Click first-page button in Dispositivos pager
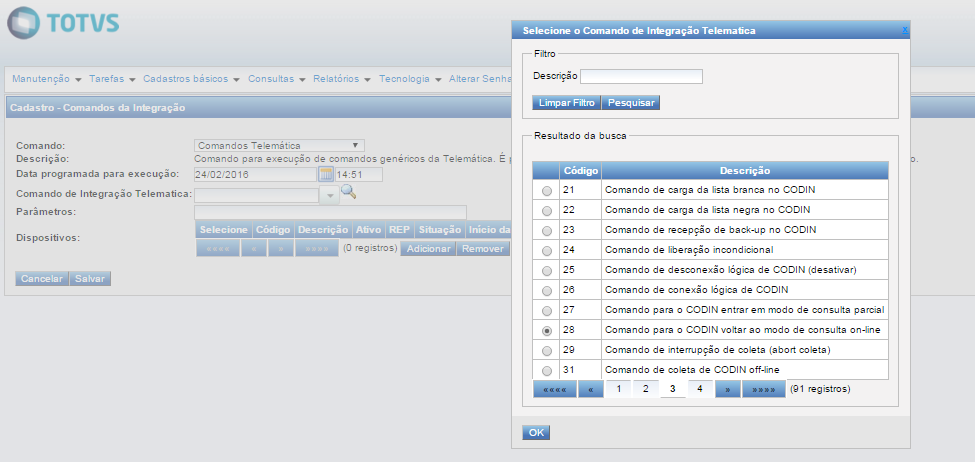975x462 pixels. click(218, 249)
